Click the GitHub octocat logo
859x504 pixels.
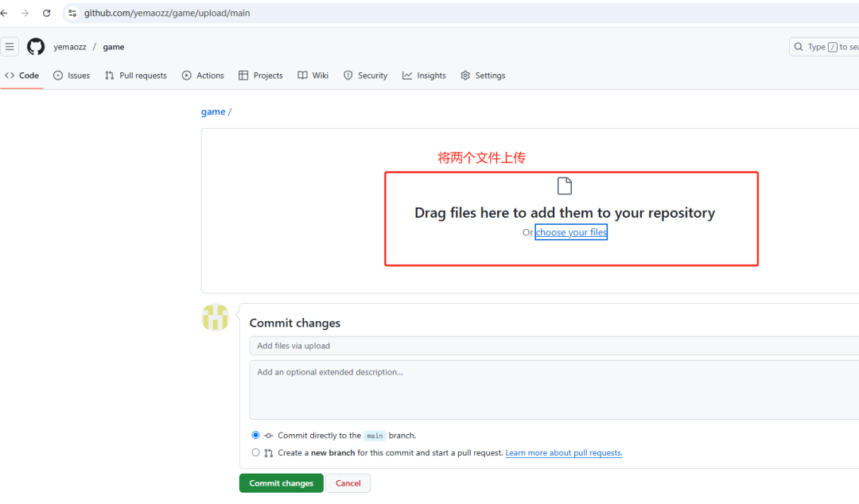[36, 47]
